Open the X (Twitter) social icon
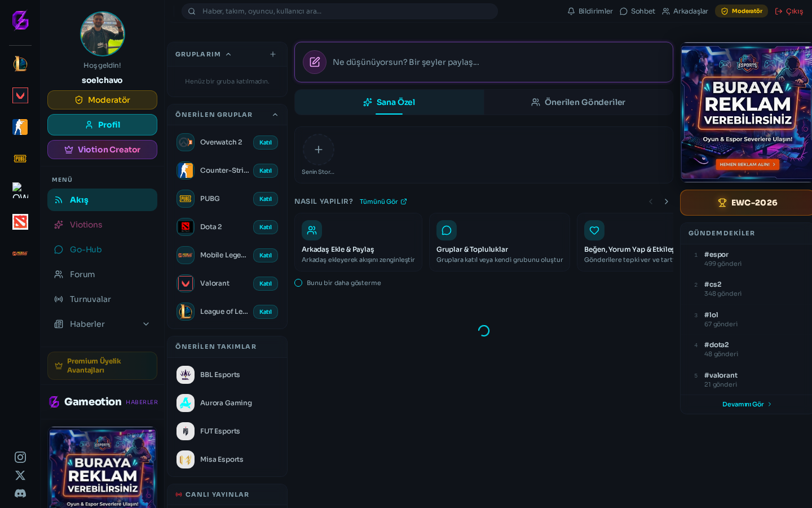The image size is (812, 508). coord(20,475)
